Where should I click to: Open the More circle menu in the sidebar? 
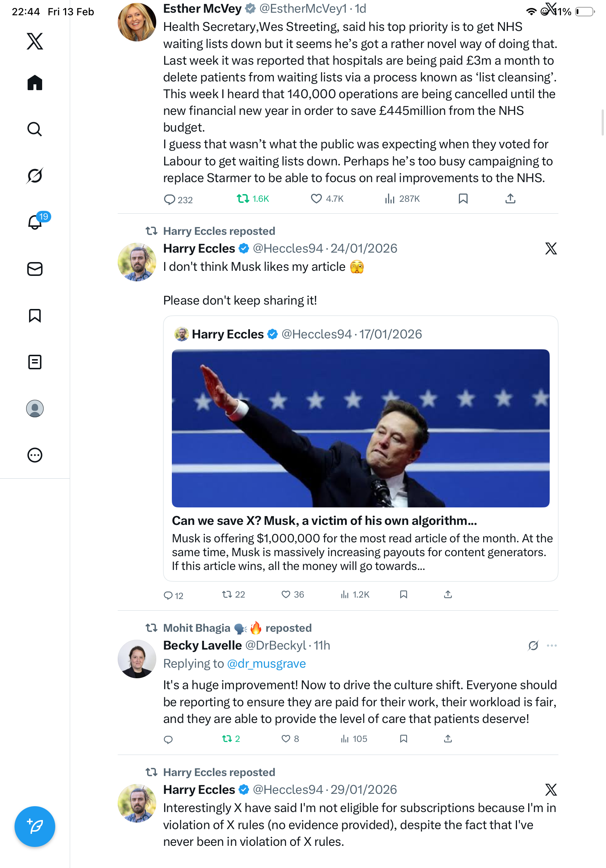point(35,455)
